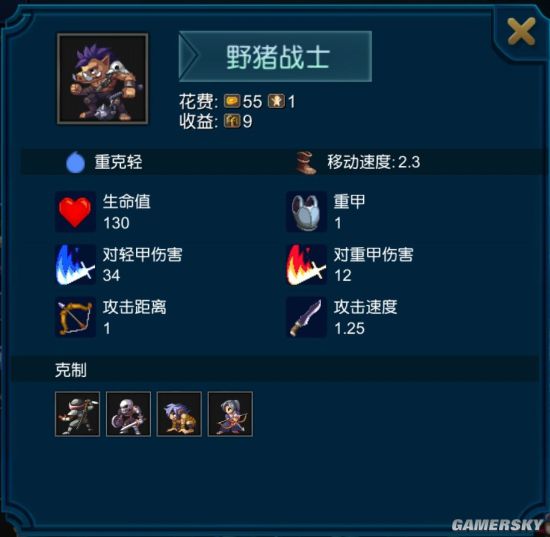Click the bow attack range icon

click(75, 317)
